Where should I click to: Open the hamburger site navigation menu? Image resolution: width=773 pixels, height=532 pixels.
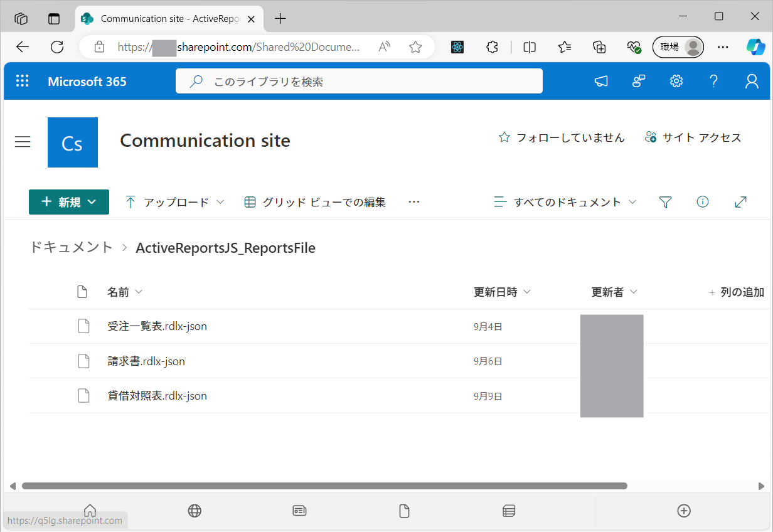[23, 142]
